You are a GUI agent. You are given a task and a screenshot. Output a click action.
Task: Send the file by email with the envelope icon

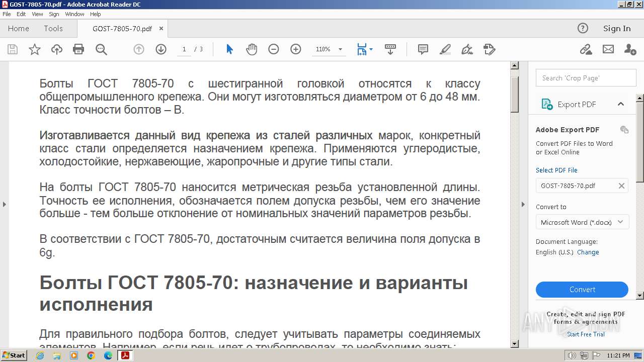point(608,49)
